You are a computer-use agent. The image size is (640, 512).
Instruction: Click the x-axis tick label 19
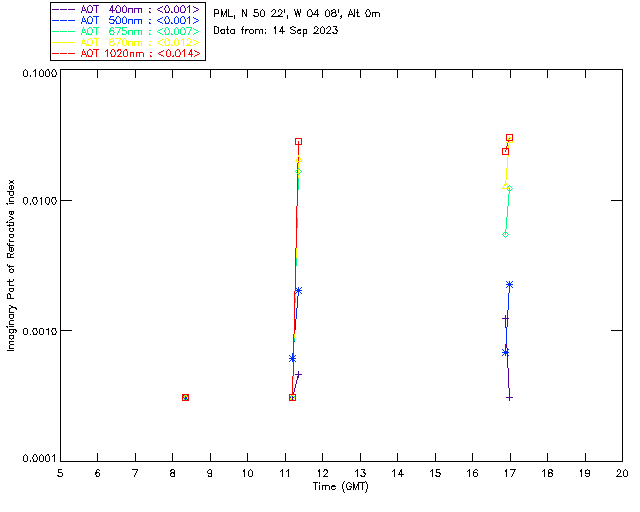click(585, 473)
